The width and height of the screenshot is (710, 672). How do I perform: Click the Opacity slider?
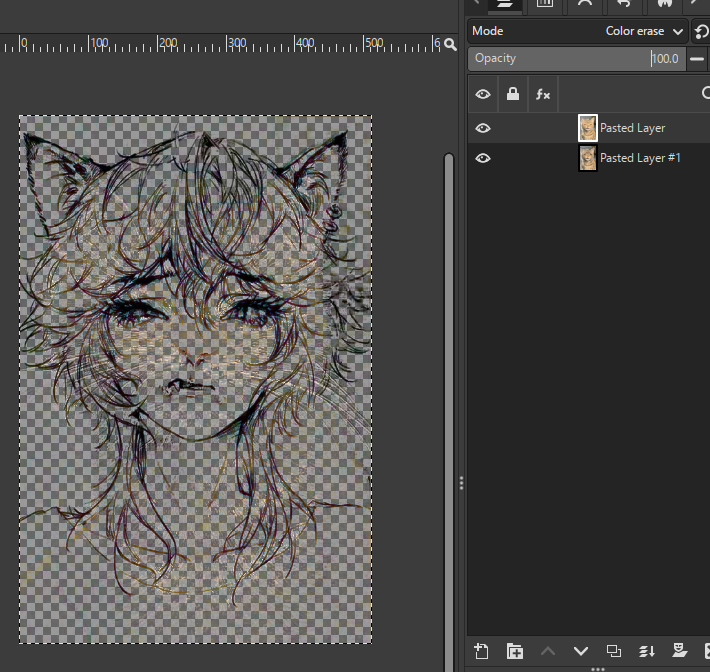pos(576,59)
